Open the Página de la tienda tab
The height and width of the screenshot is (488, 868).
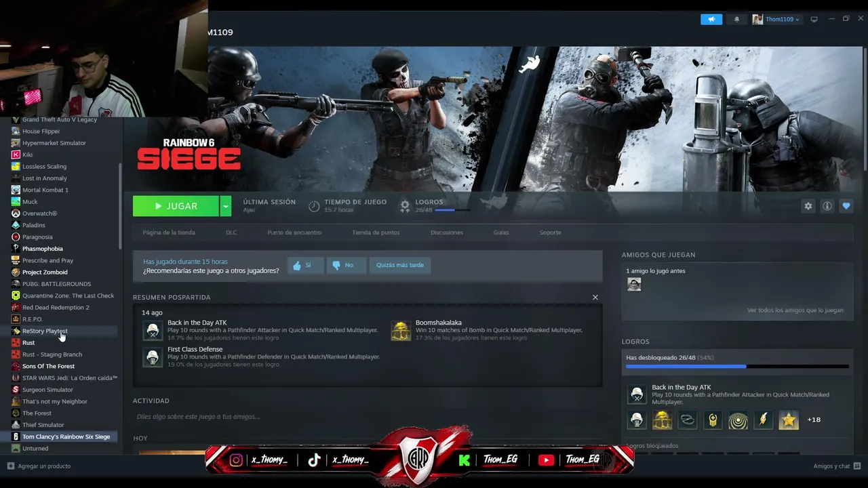tap(169, 232)
